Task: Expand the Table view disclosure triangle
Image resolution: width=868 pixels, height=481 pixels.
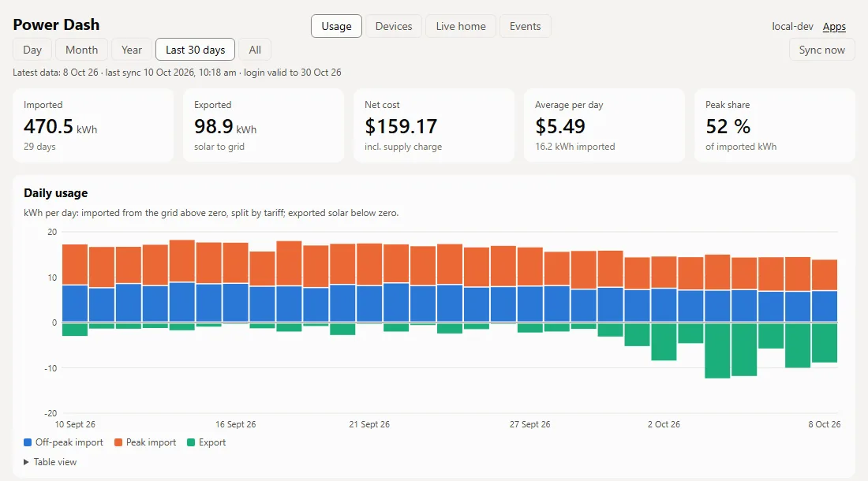Action: click(26, 461)
